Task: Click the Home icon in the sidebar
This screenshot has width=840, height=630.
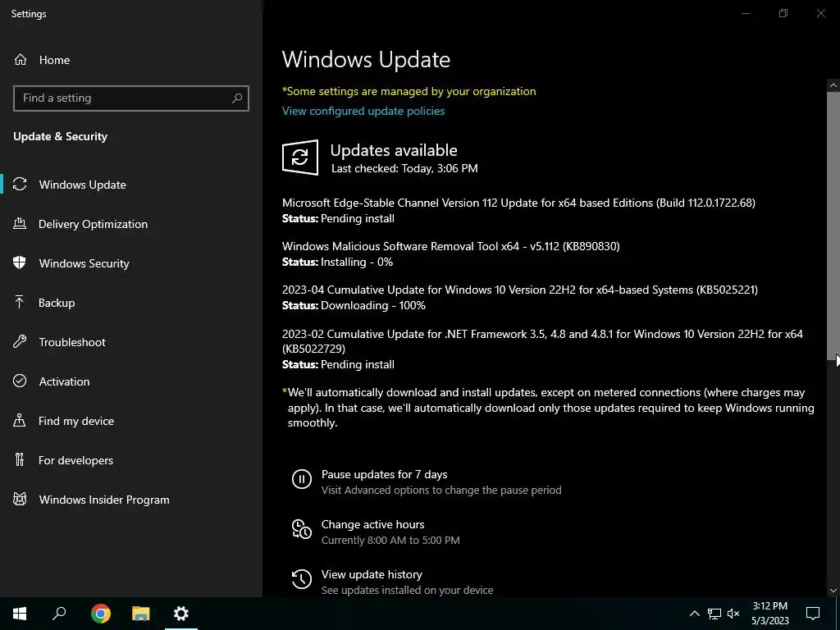Action: pos(21,60)
